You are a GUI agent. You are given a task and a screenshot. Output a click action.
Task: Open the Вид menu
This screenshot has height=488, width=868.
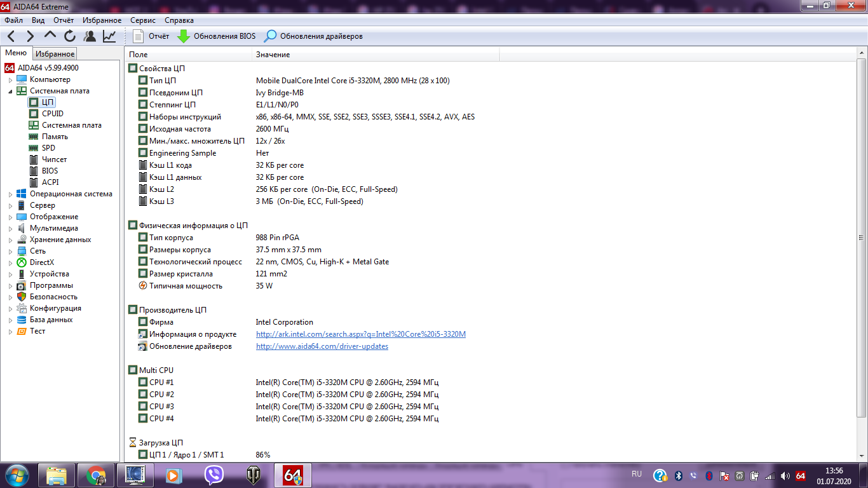[38, 20]
